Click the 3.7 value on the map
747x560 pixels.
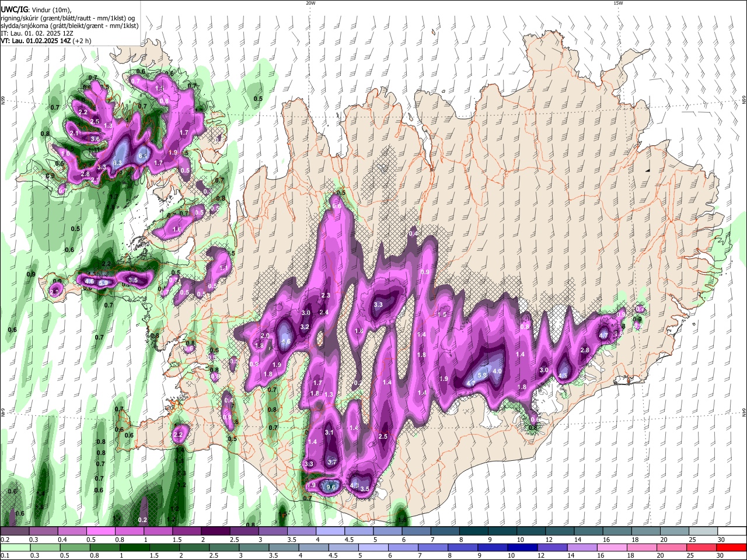click(333, 462)
